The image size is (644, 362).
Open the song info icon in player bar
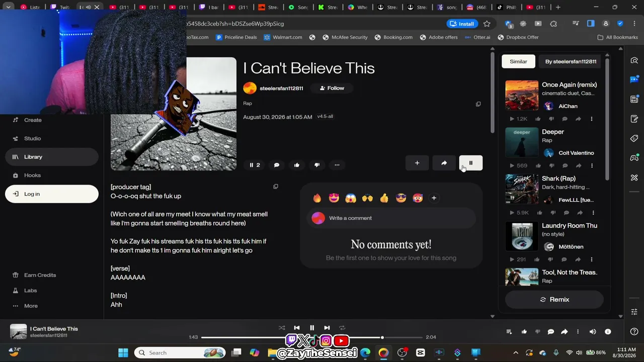coord(608,332)
